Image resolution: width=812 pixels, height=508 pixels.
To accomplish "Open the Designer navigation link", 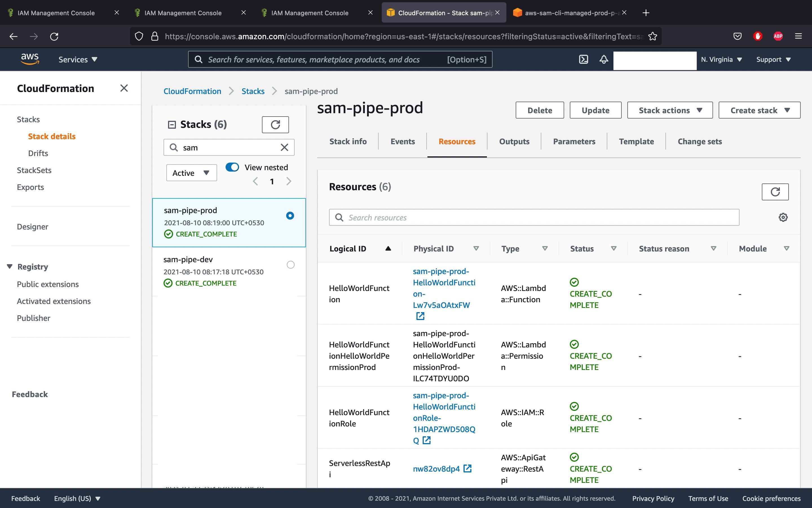I will pyautogui.click(x=32, y=226).
